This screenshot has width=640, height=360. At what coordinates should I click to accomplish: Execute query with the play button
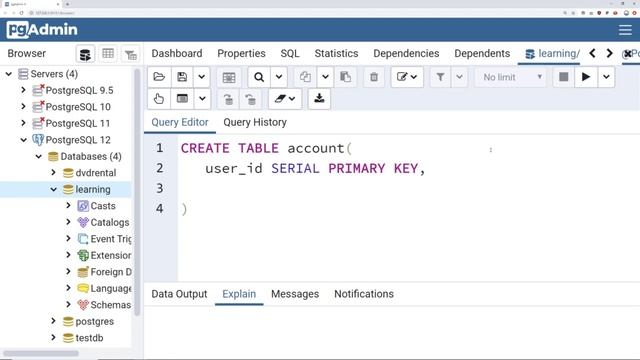tap(586, 77)
